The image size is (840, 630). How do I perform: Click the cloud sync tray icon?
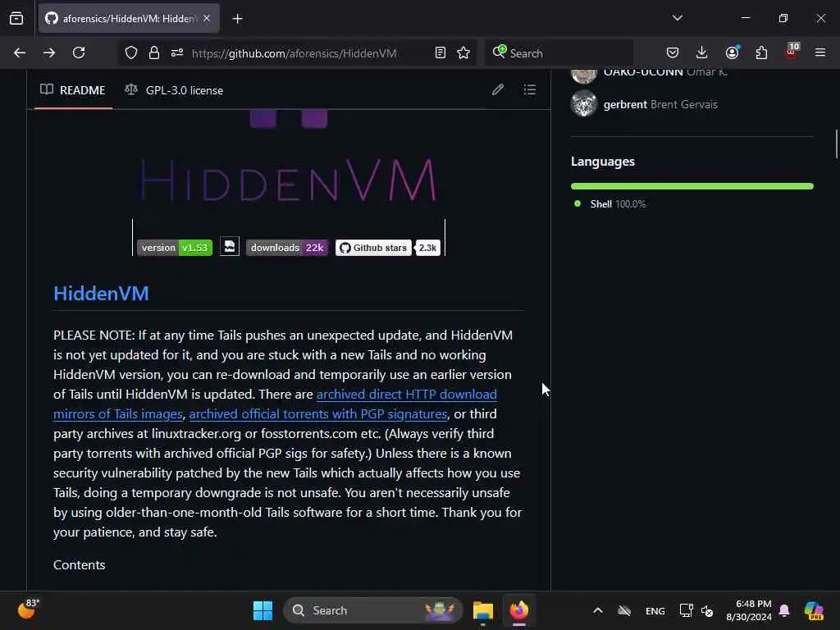click(x=624, y=610)
